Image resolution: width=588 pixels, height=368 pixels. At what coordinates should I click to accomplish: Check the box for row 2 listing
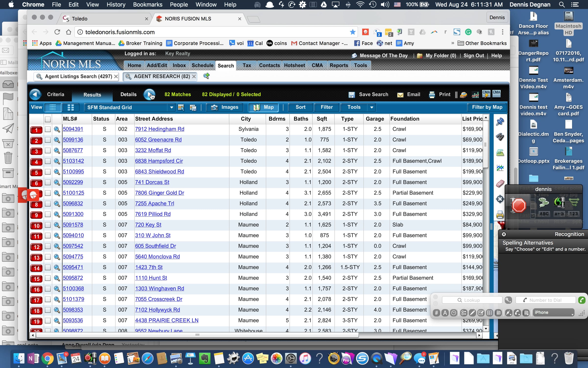[x=48, y=140]
